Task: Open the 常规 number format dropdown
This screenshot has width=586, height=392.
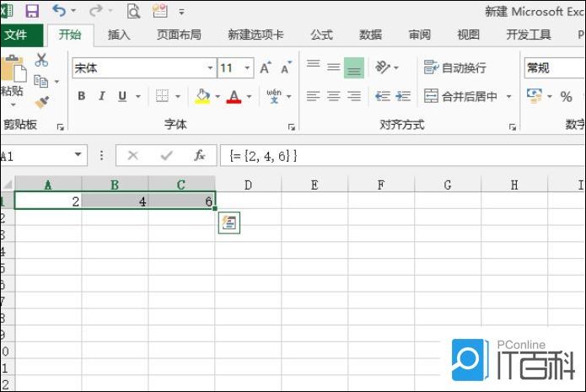Action: [555, 67]
